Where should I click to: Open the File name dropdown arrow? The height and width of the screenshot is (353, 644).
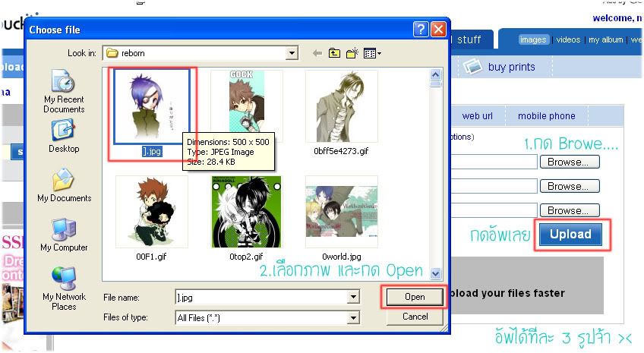(353, 297)
